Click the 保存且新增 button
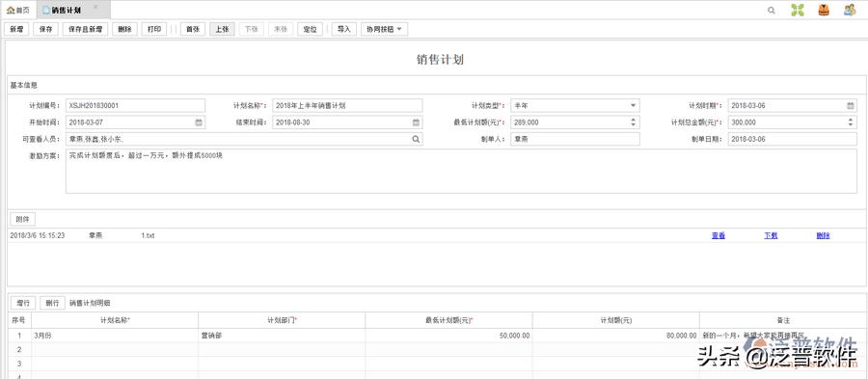Viewport: 868px width, 379px height. click(x=85, y=29)
